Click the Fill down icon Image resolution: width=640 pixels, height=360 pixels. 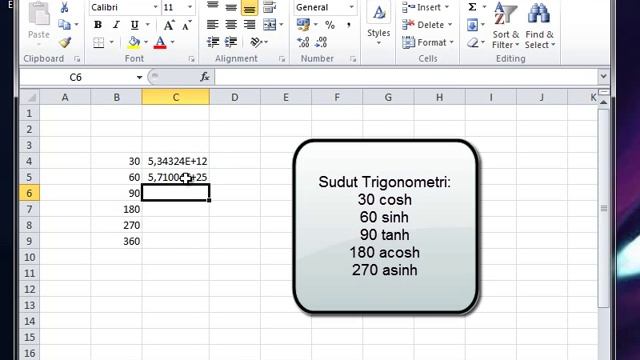[472, 25]
